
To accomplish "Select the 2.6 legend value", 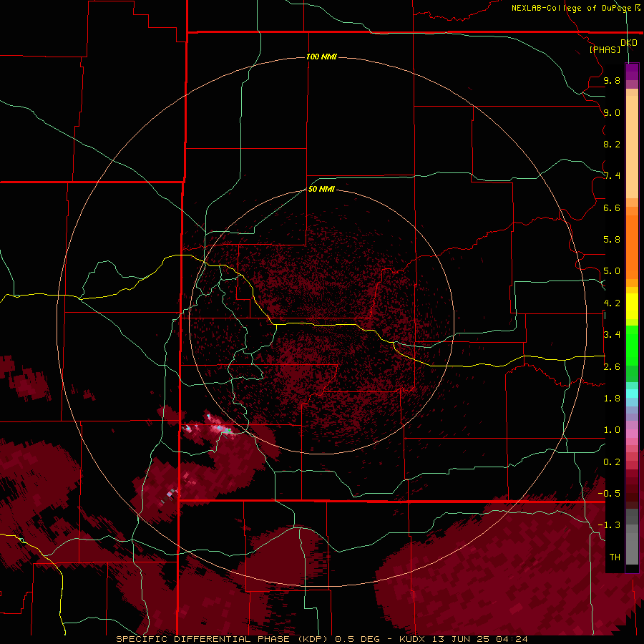I will click(612, 367).
